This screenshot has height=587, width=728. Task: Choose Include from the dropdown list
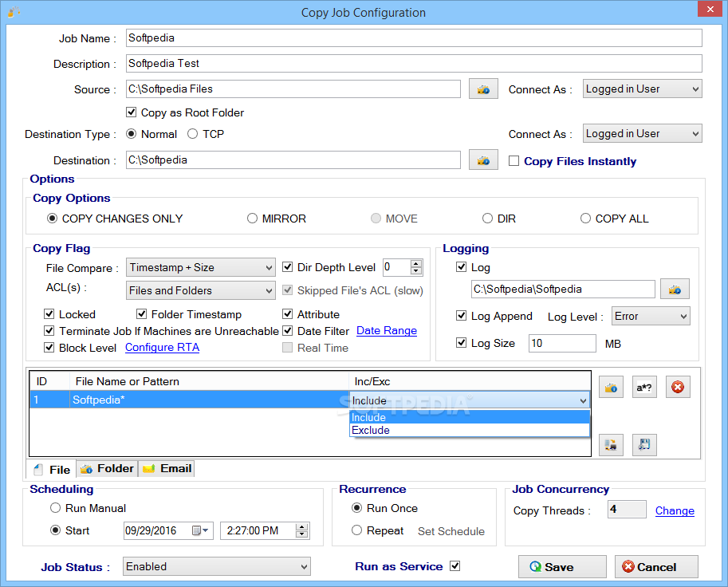470,417
